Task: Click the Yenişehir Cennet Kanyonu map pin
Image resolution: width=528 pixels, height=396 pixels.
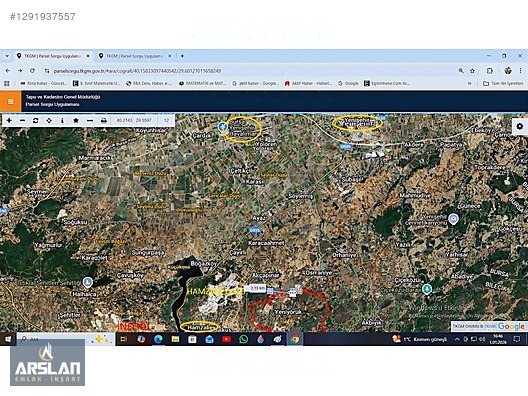Action: click(454, 220)
